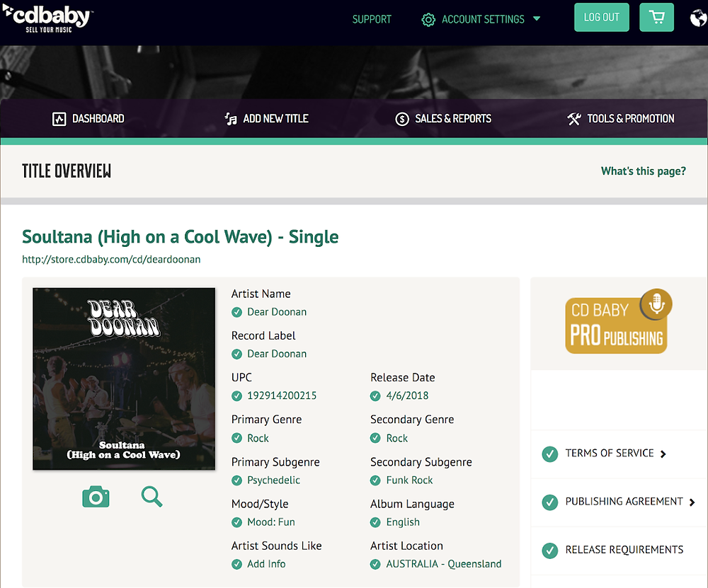Click the Add New Title music note icon
708x588 pixels.
coord(231,119)
